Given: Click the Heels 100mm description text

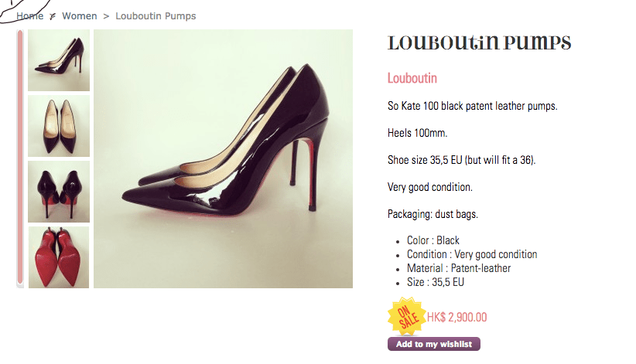Looking at the screenshot, I should pos(417,133).
